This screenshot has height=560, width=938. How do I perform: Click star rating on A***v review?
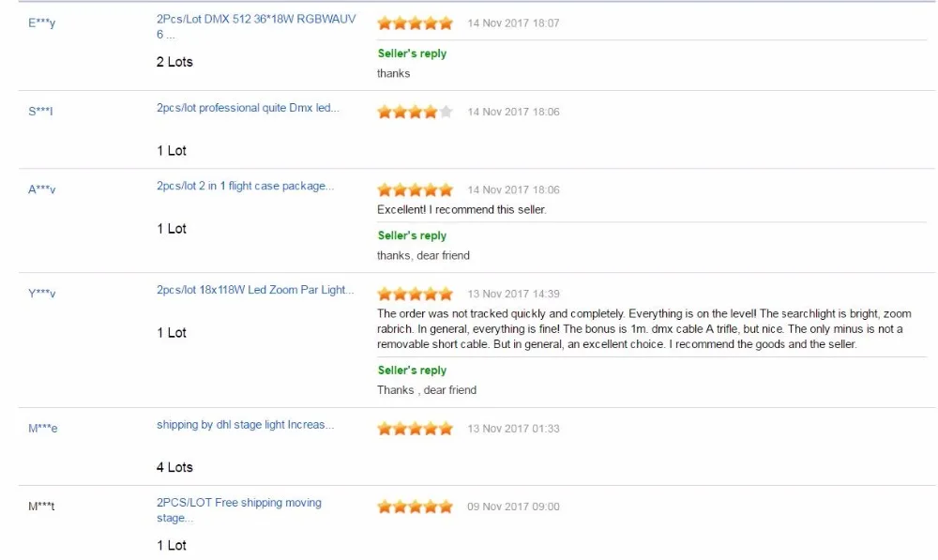point(416,190)
